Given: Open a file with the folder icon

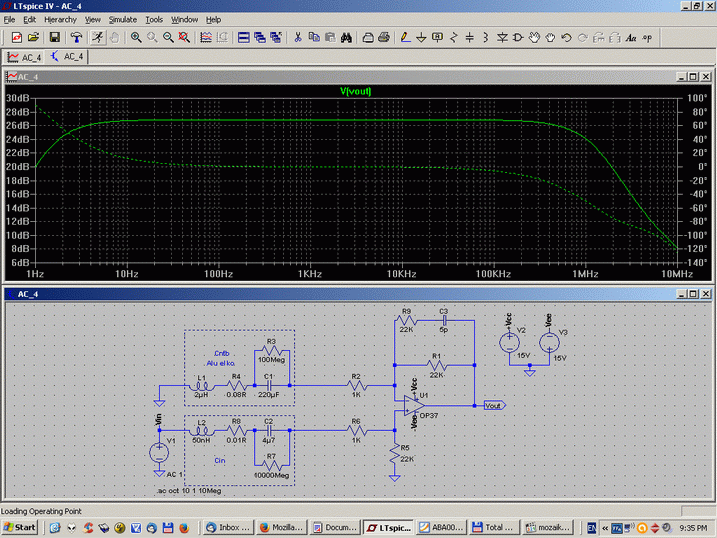Looking at the screenshot, I should coord(33,37).
